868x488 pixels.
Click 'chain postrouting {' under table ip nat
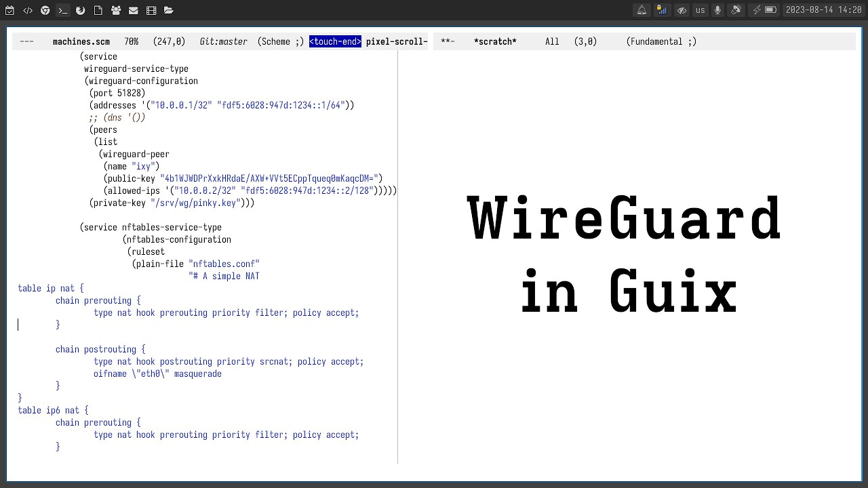(100, 349)
